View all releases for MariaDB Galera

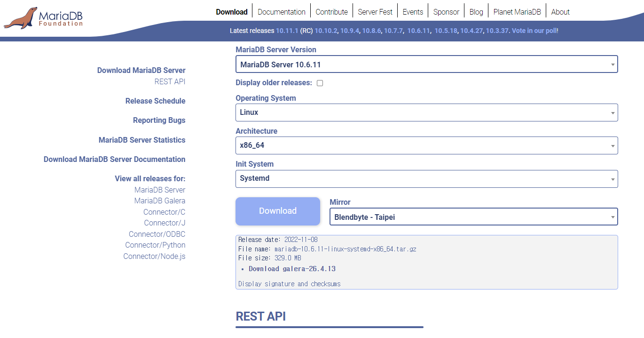pyautogui.click(x=160, y=201)
